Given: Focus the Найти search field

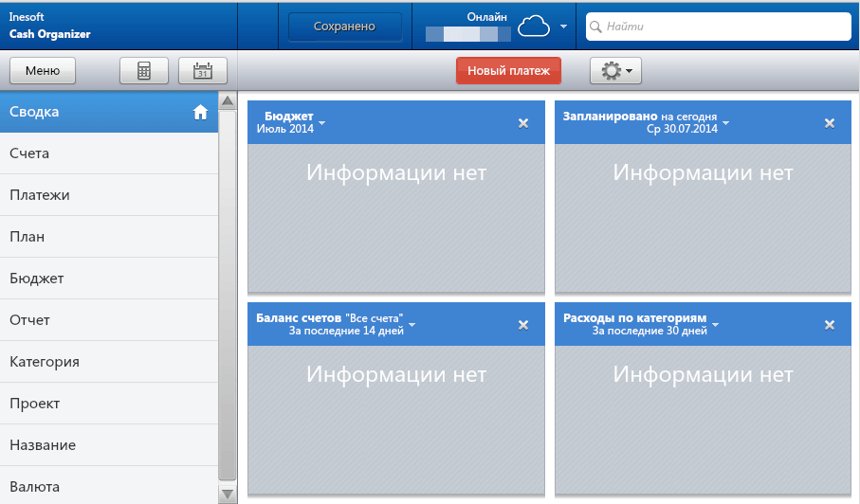Looking at the screenshot, I should 719,27.
